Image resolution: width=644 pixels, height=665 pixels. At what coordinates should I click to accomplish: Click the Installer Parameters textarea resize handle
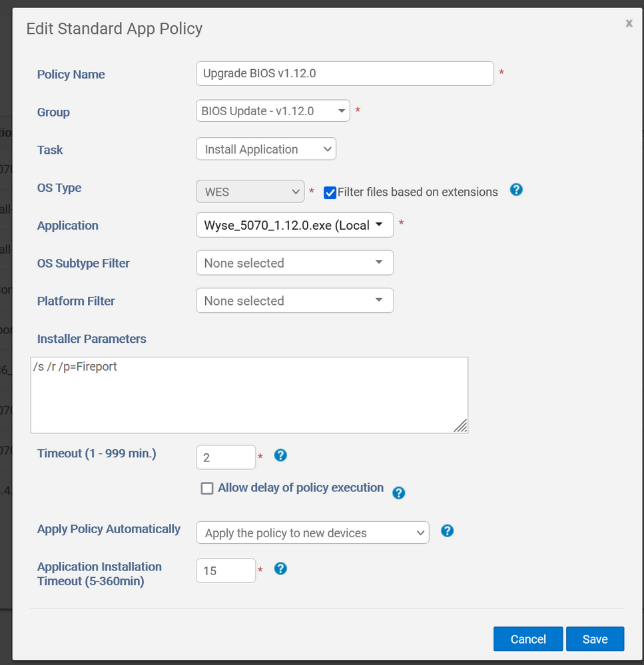[461, 426]
